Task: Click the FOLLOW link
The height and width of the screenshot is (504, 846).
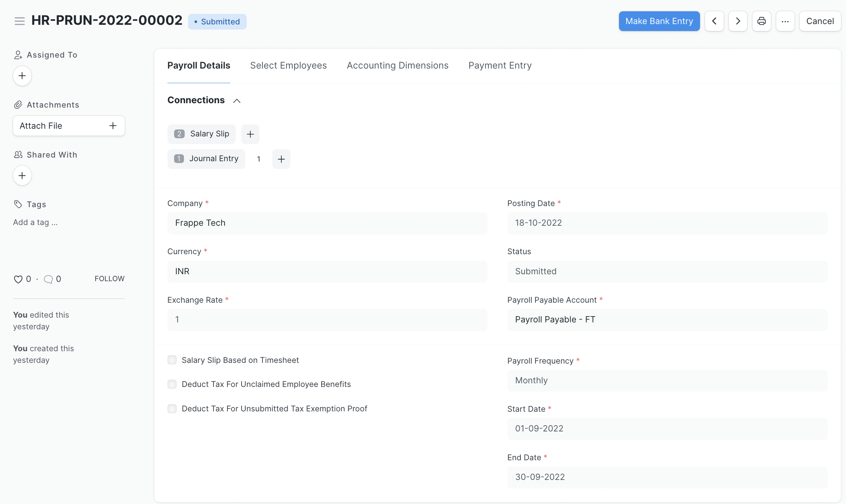Action: [109, 279]
